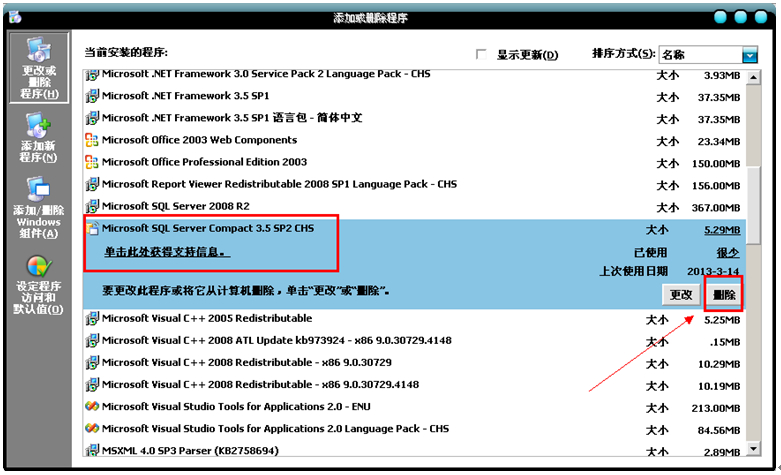Click the 367.00MB size value
Viewport: 781px width, 475px height.
point(716,208)
